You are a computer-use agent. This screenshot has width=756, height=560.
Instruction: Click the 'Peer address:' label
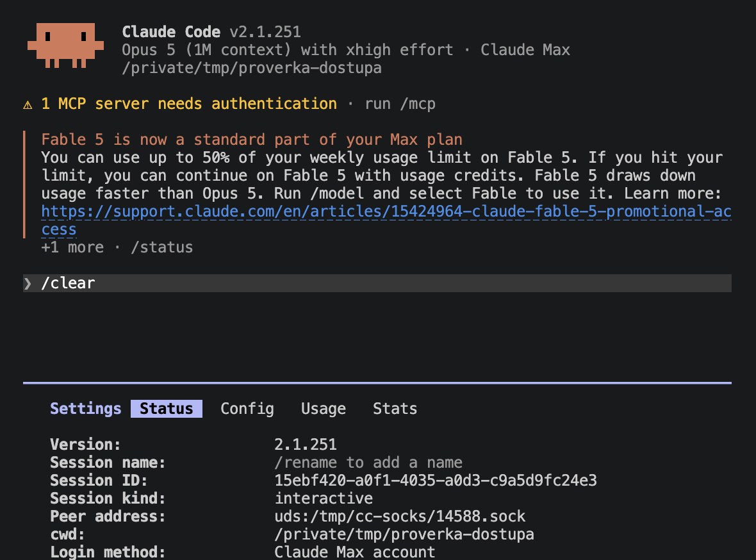coord(108,516)
